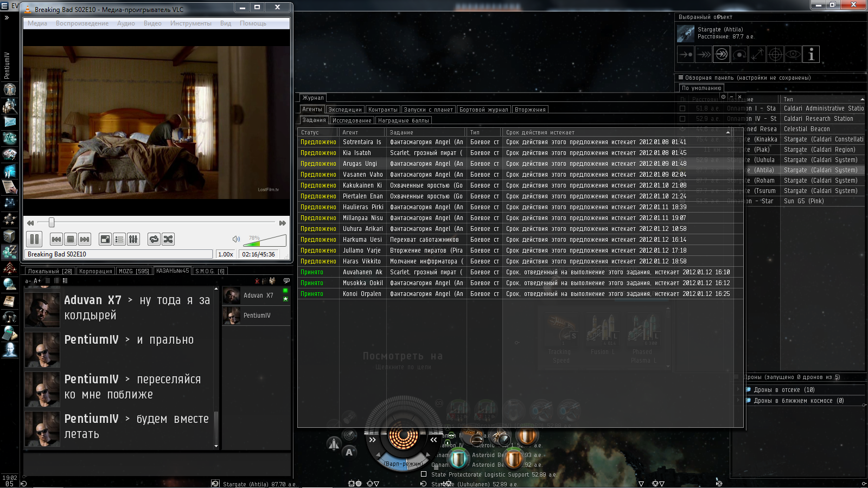Screen dimensions: 868x488
Task: Open Вторжения journal tab
Action: click(530, 110)
